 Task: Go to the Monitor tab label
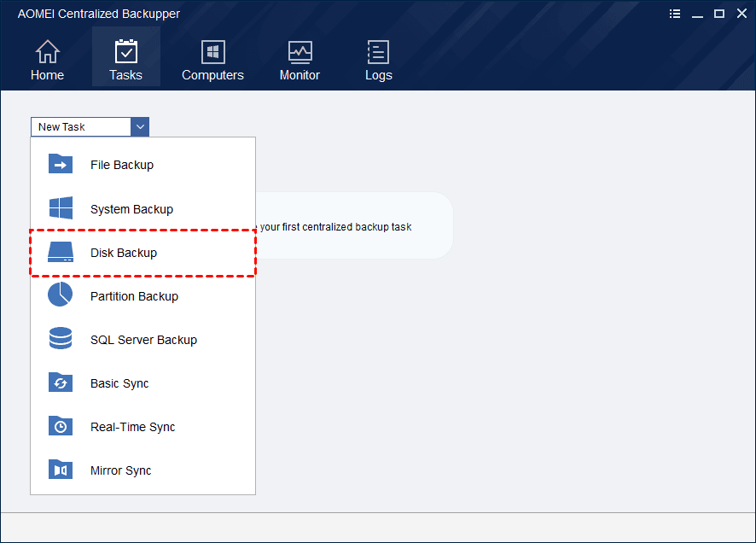299,75
